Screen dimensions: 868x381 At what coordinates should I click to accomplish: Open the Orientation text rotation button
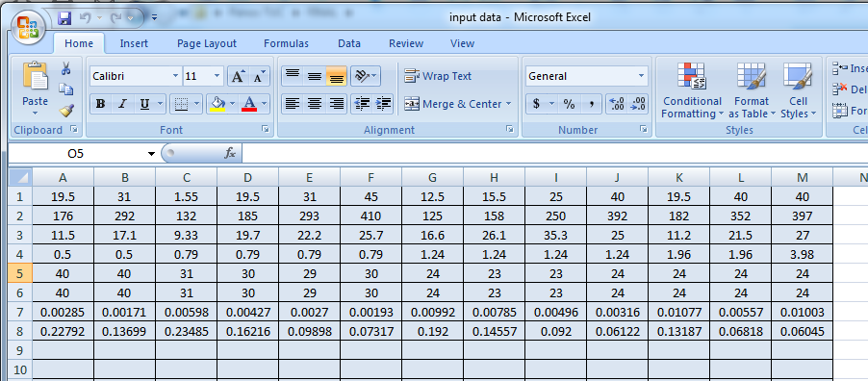point(366,76)
